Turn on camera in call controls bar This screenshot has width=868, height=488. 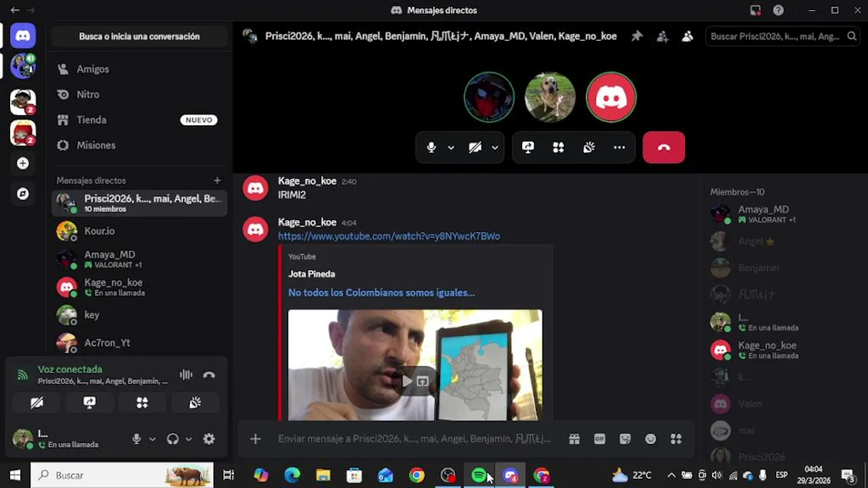tap(475, 147)
